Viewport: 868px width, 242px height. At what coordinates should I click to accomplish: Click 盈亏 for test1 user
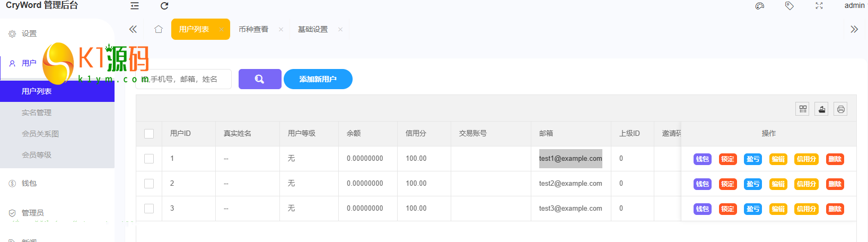coord(753,159)
